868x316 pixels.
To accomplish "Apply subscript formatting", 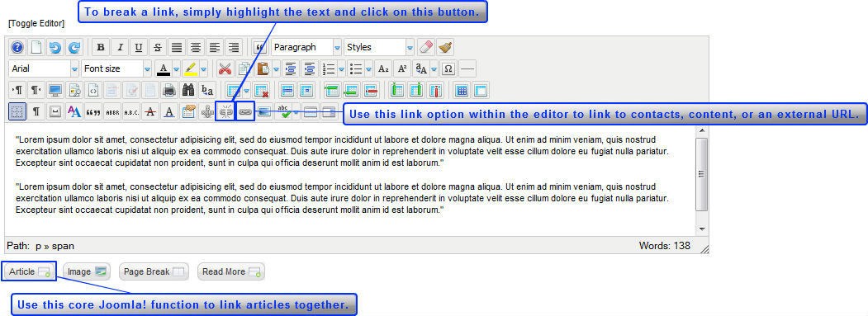I will (x=383, y=68).
